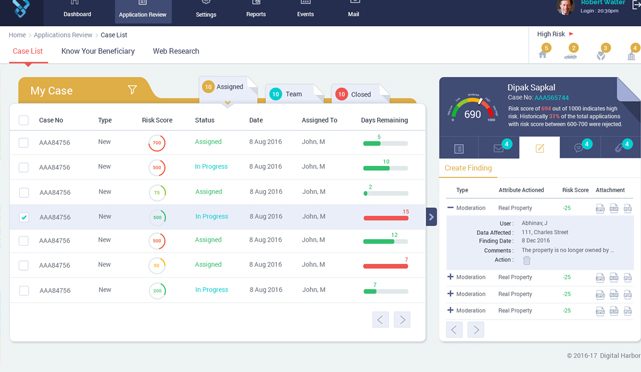
Task: Uncheck the selected row with 15 days remaining
Action: (x=24, y=217)
